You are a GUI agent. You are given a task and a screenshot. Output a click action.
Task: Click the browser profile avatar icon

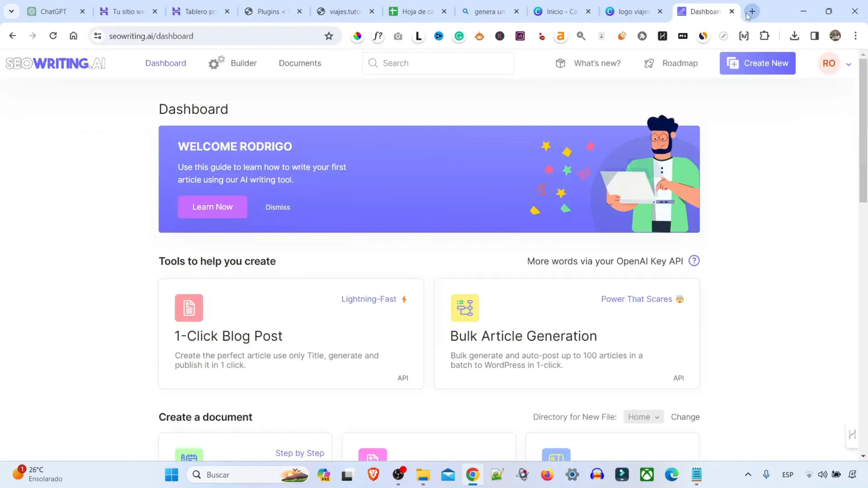(835, 36)
